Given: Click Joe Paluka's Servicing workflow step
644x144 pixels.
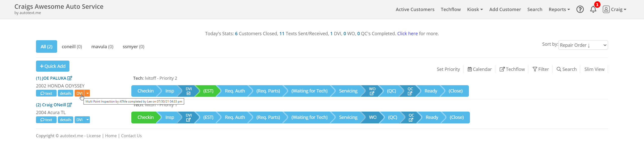Looking at the screenshot, I should (x=348, y=91).
